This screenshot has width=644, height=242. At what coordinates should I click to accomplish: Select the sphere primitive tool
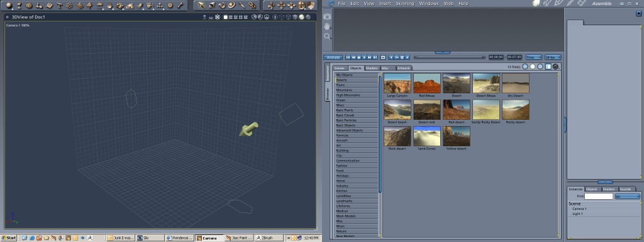[x=8, y=5]
